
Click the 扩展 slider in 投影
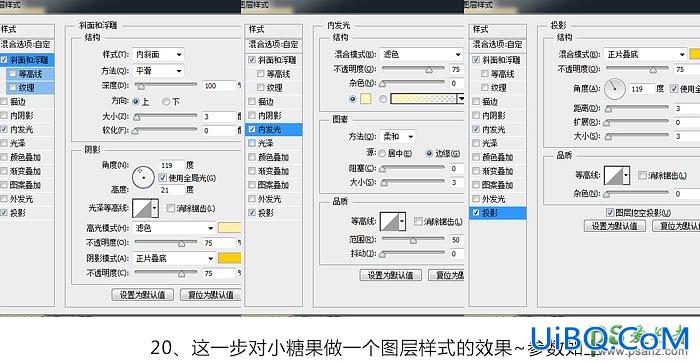click(x=637, y=122)
